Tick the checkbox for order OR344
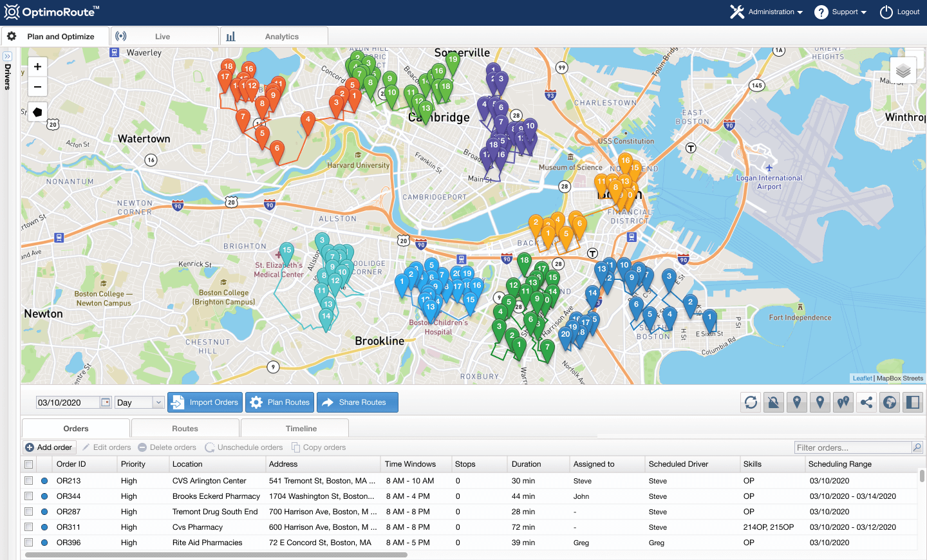 pos(28,496)
